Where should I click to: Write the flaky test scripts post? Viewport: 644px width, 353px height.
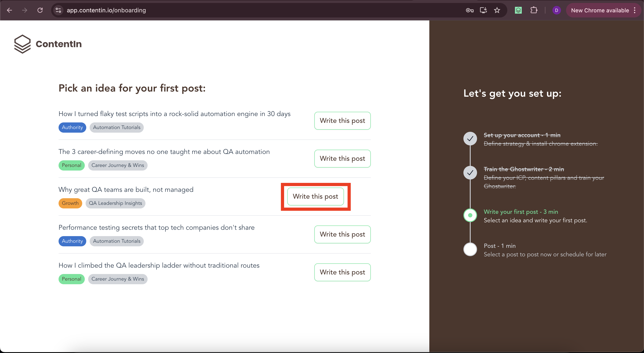tap(342, 121)
